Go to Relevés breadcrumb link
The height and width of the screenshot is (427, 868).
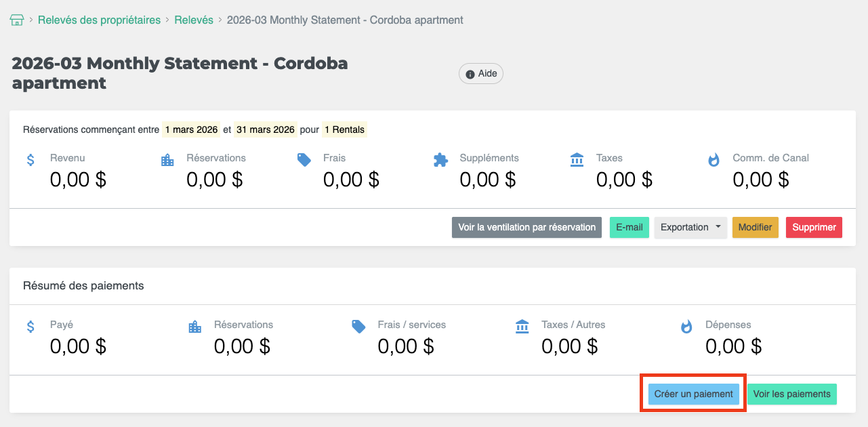pyautogui.click(x=194, y=20)
